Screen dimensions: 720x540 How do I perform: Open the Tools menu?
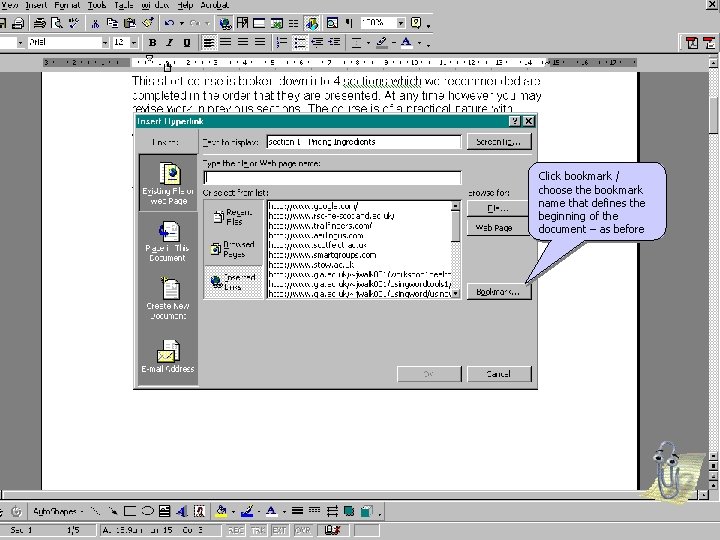(x=97, y=5)
